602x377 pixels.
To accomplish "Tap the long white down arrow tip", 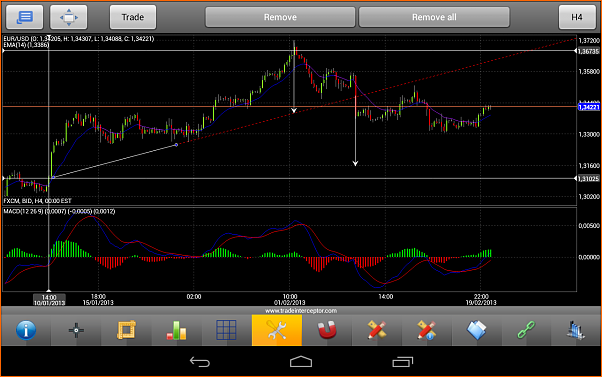I will tap(356, 164).
